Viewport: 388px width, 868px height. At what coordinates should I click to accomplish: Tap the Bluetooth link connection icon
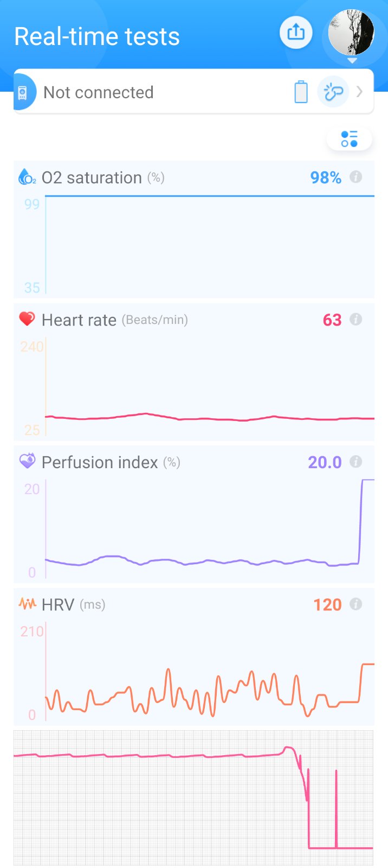click(333, 92)
